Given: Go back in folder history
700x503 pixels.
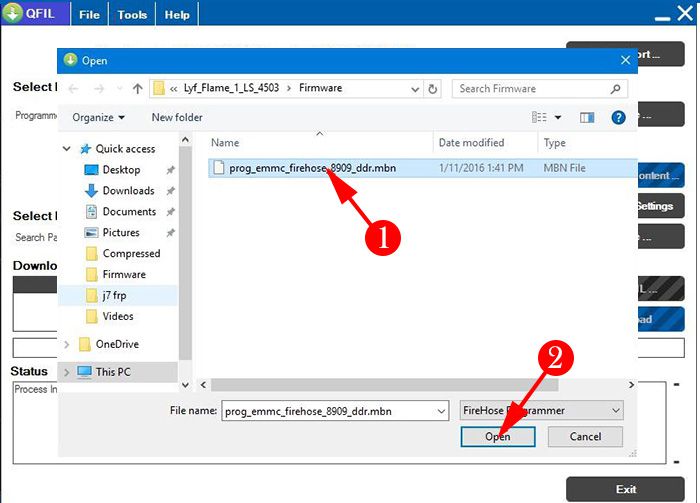Looking at the screenshot, I should [x=74, y=89].
